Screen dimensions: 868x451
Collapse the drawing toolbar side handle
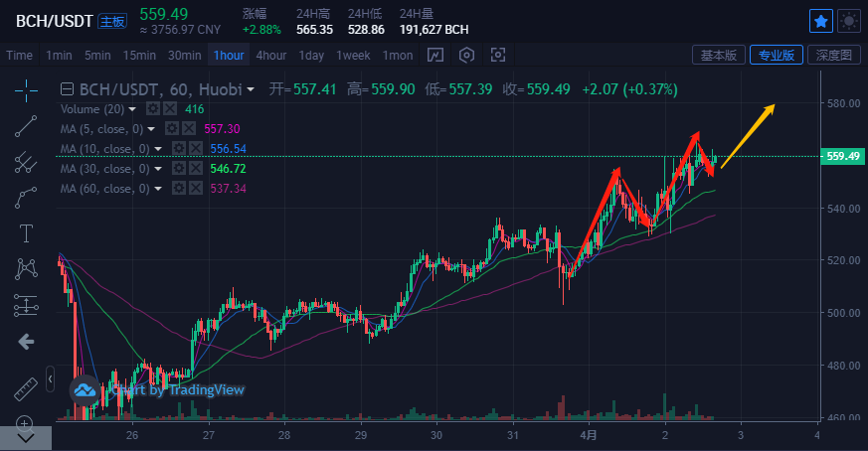[51, 379]
